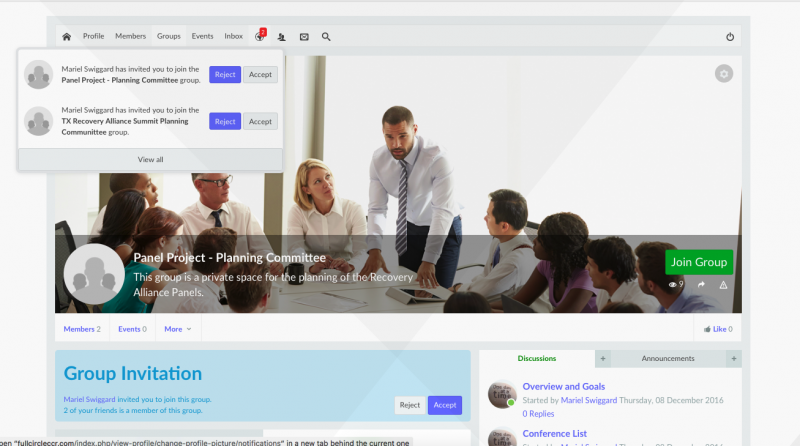
Task: Open the Overview and Goals discussion
Action: [564, 386]
